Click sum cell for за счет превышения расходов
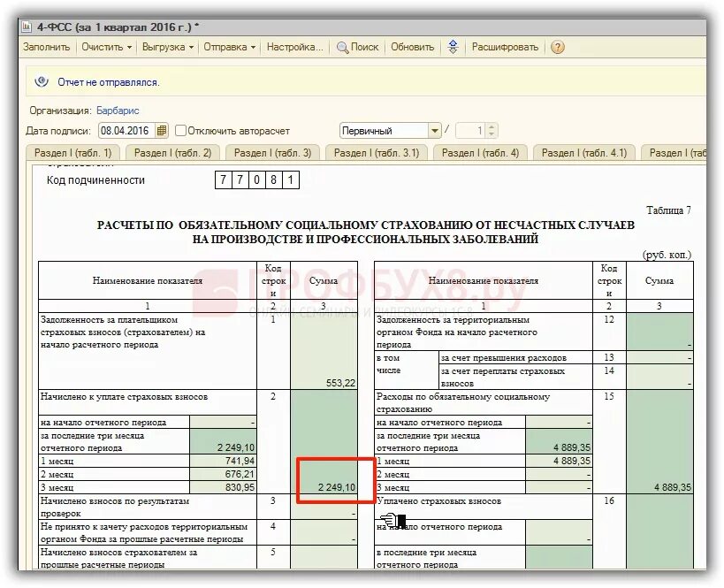 [659, 357]
